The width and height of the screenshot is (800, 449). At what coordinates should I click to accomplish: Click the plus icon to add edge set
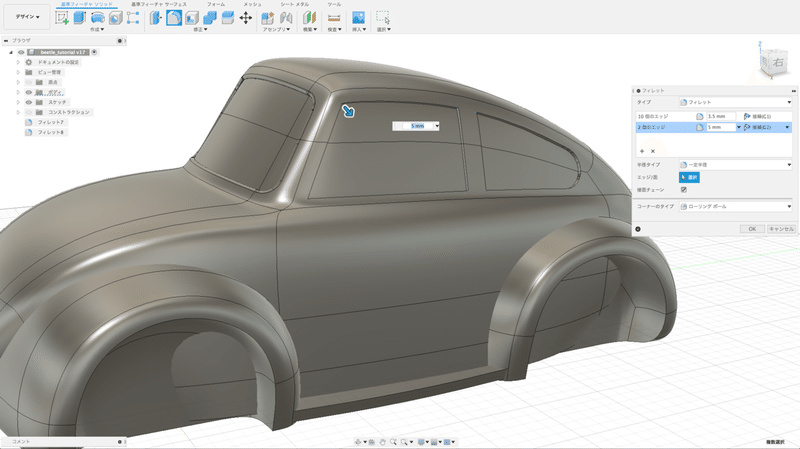[x=641, y=150]
